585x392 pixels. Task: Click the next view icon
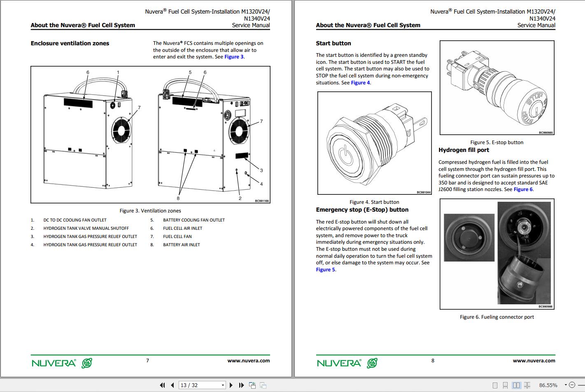pyautogui.click(x=263, y=385)
